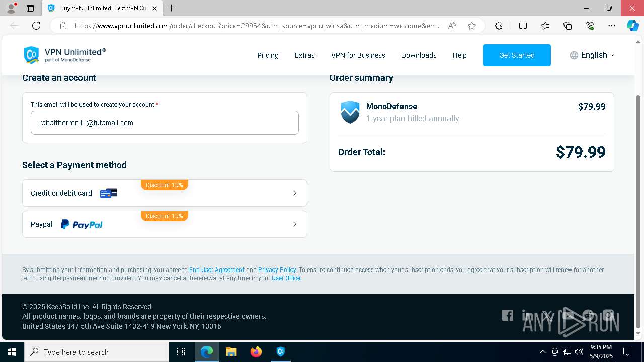Click the PayPal logo
This screenshot has width=644, height=362.
(x=82, y=224)
